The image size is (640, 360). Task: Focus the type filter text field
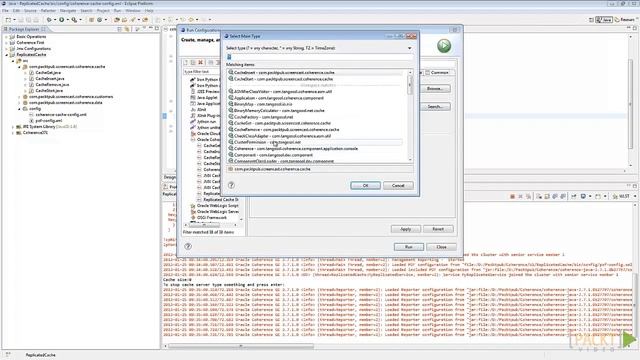coord(202,71)
